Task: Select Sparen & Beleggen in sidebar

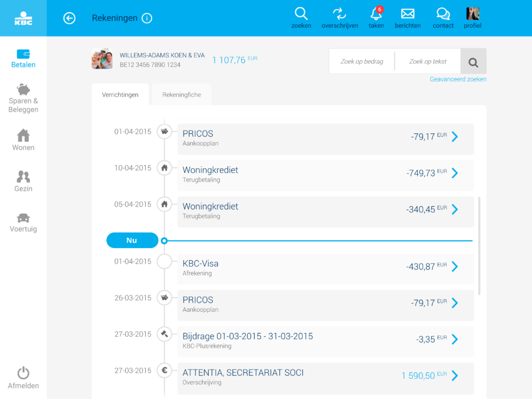Action: pos(23,98)
